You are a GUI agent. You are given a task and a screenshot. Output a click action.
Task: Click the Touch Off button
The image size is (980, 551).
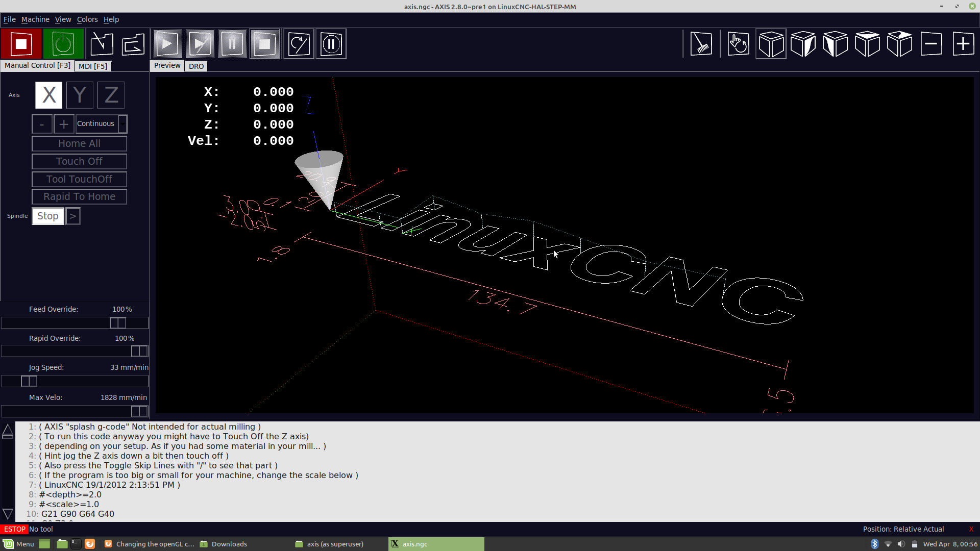[x=79, y=161]
